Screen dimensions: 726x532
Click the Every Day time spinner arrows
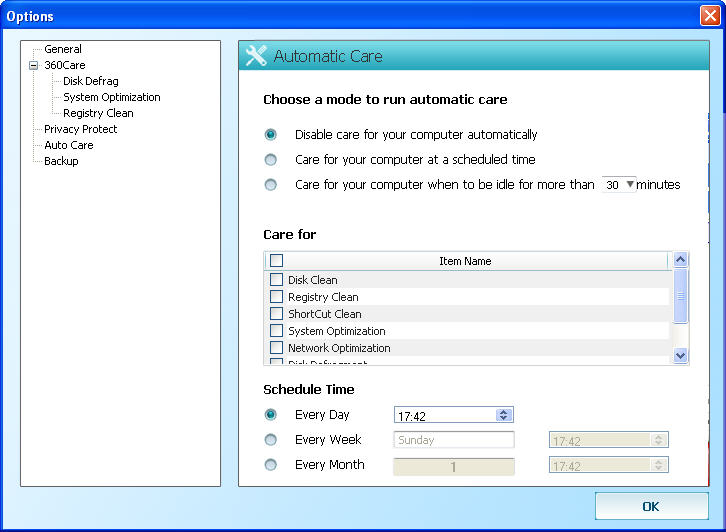504,415
